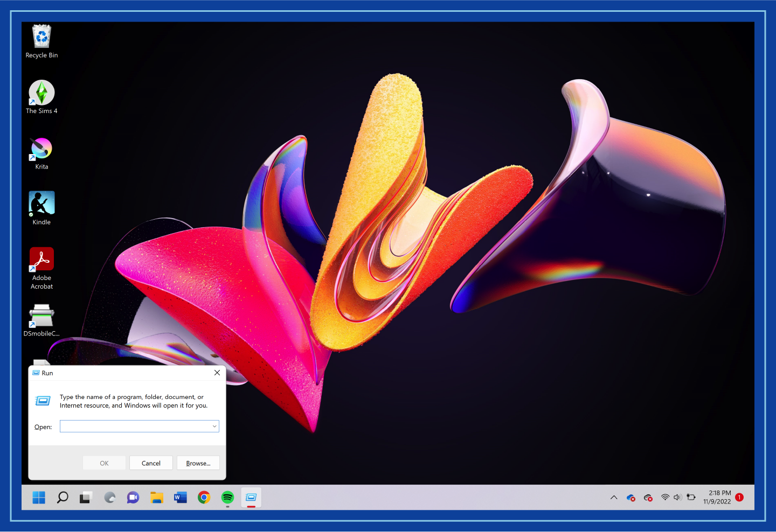Open The Sims 4 from the desktop
The width and height of the screenshot is (776, 532).
pyautogui.click(x=41, y=93)
